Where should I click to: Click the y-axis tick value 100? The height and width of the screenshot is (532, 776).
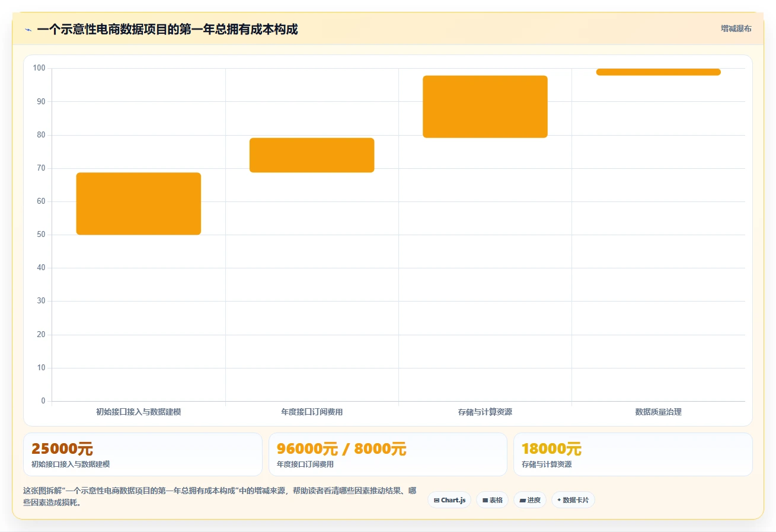coord(39,68)
